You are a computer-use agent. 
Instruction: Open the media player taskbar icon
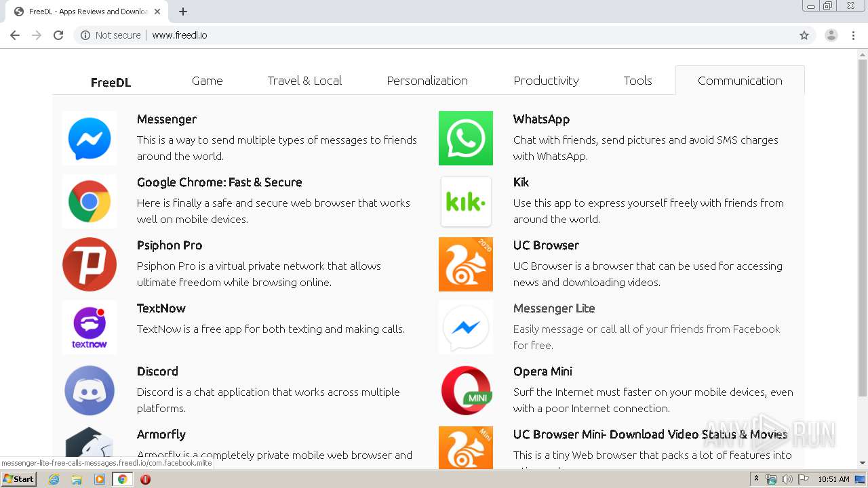coord(100,479)
